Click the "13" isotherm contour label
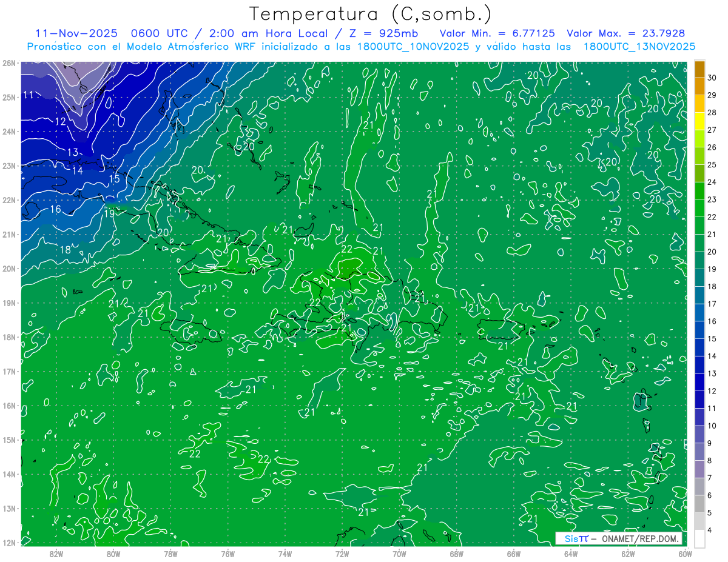The width and height of the screenshot is (728, 562). tap(72, 152)
